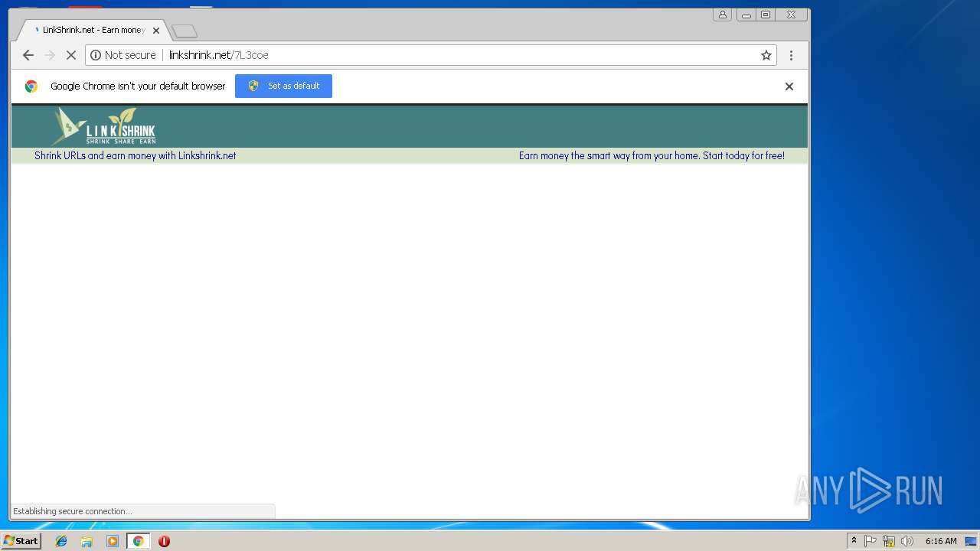
Task: Show hidden system tray icons
Action: (x=854, y=541)
